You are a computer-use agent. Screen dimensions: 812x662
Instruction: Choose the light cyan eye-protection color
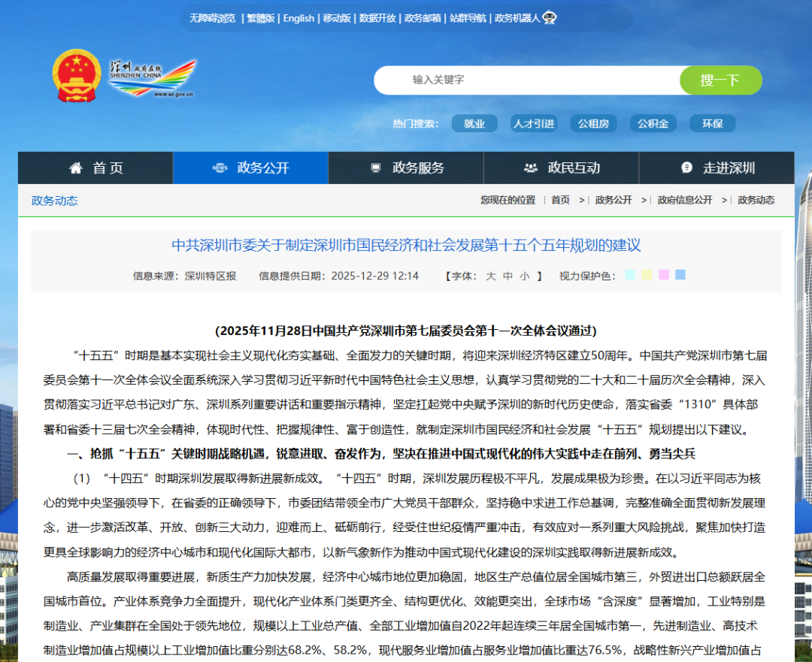coord(630,274)
